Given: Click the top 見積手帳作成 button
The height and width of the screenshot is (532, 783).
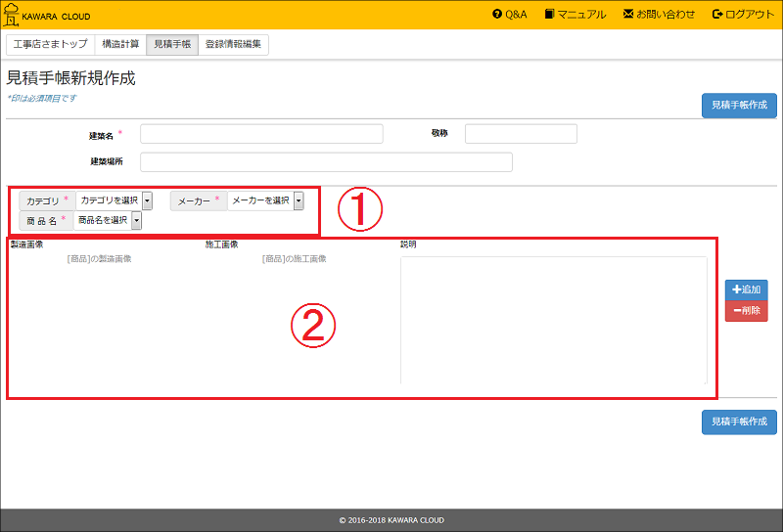Looking at the screenshot, I should (x=739, y=106).
